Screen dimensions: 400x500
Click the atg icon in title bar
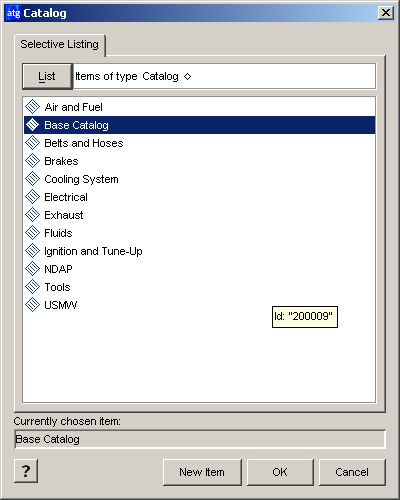[14, 13]
